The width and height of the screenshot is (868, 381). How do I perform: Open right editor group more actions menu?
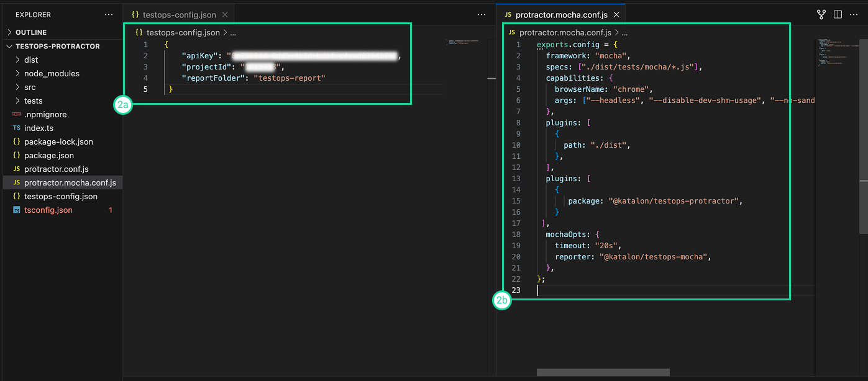(x=854, y=14)
